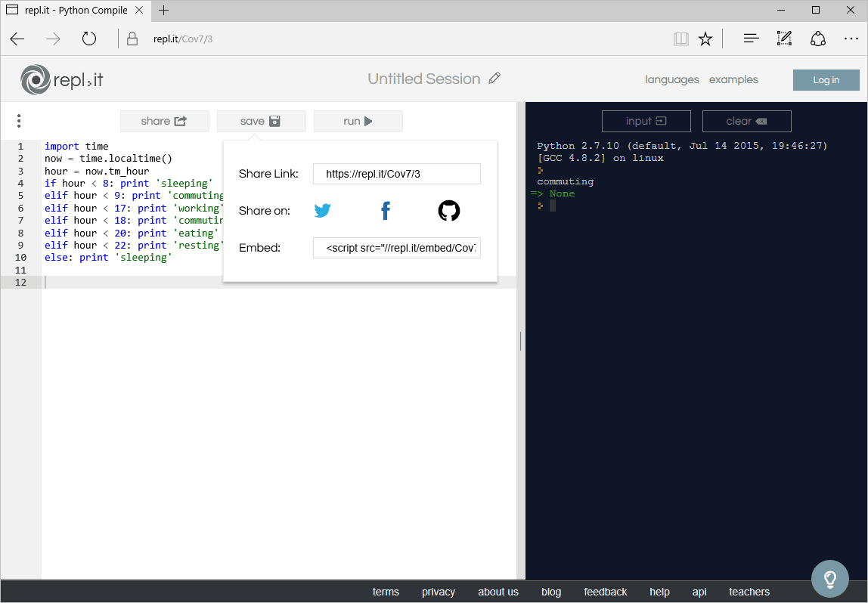868x603 pixels.
Task: Open the feedback link in the footer
Action: point(605,592)
